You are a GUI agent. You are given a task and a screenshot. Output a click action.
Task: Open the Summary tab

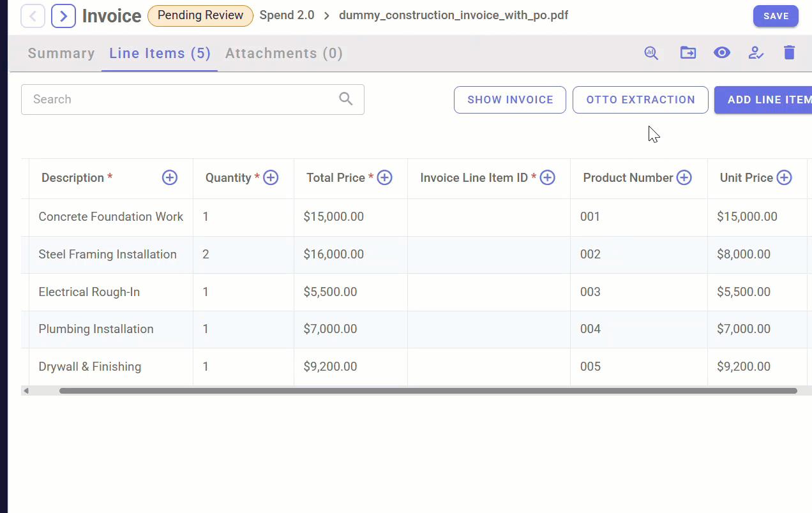[61, 54]
